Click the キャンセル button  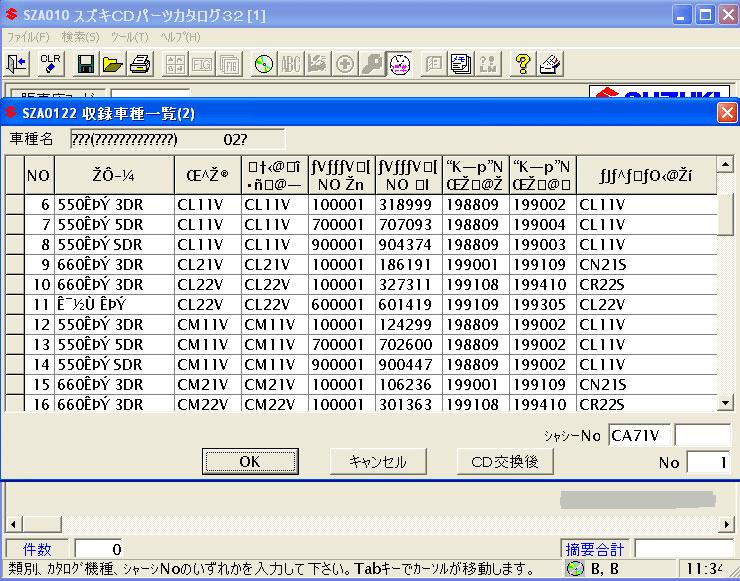[378, 461]
